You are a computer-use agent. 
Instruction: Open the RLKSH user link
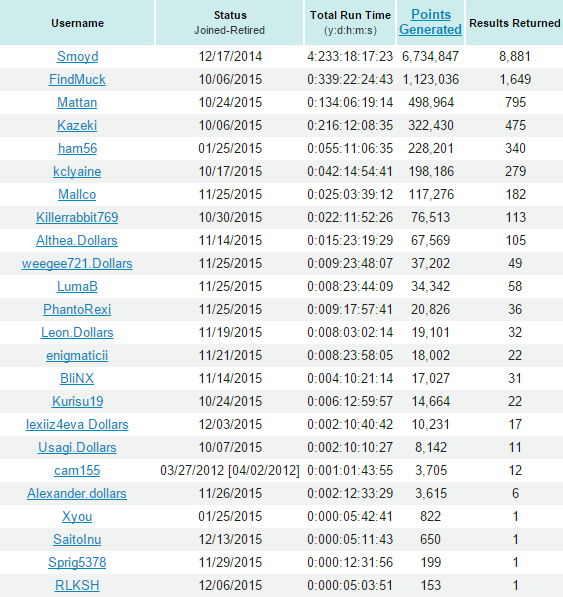77,586
